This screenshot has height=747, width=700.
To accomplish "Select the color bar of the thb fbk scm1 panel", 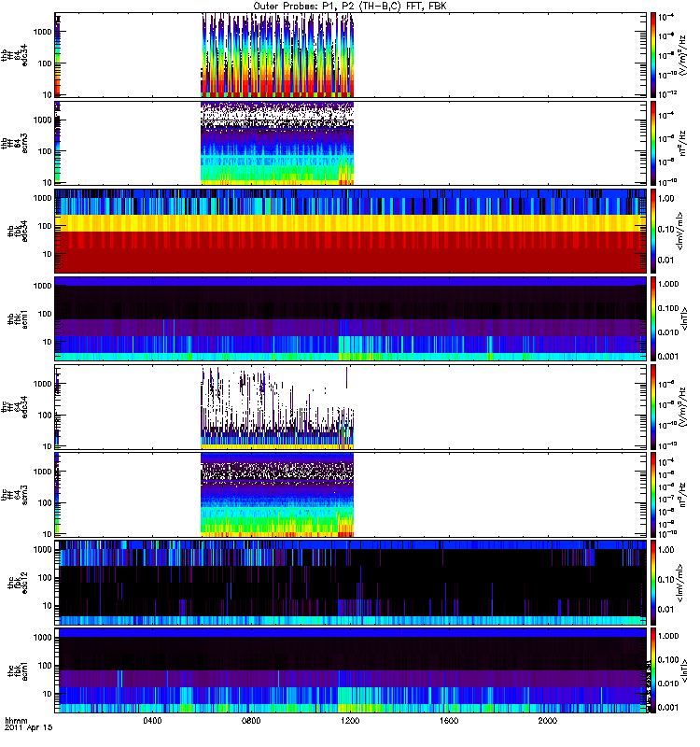I will 653,318.
